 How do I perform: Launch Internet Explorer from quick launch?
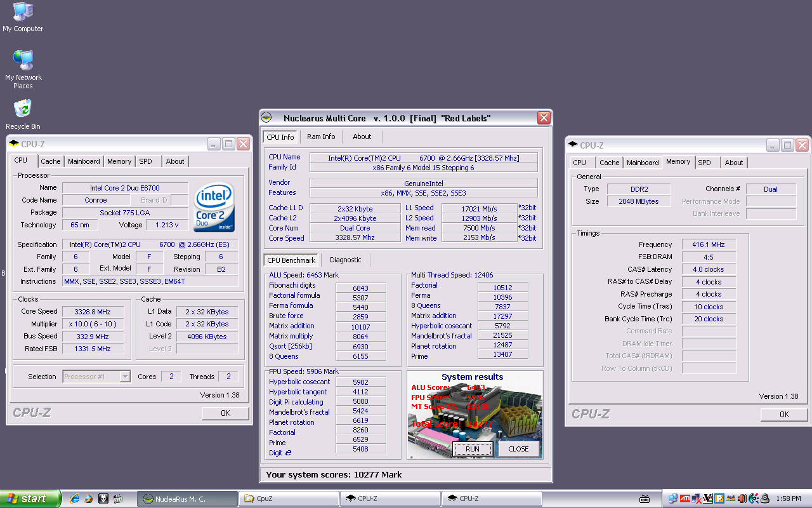tap(74, 498)
